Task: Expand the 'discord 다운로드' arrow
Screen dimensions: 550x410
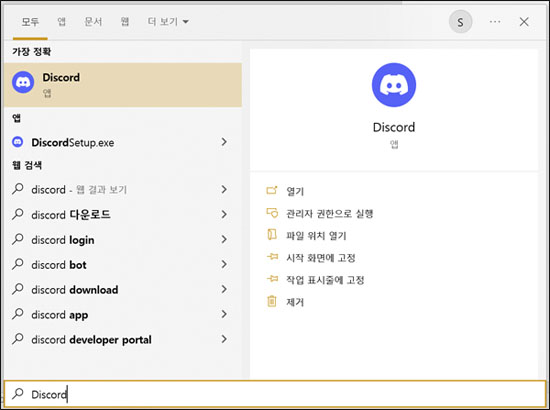Action: (224, 214)
